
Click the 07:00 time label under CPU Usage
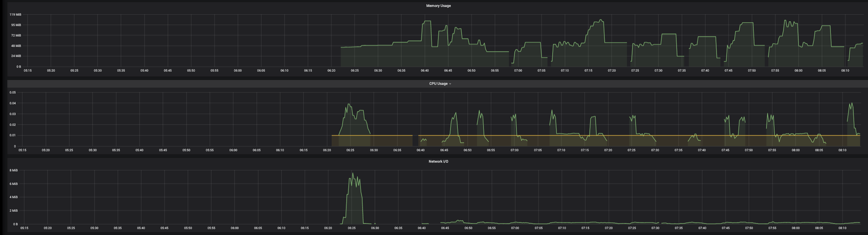pos(514,150)
